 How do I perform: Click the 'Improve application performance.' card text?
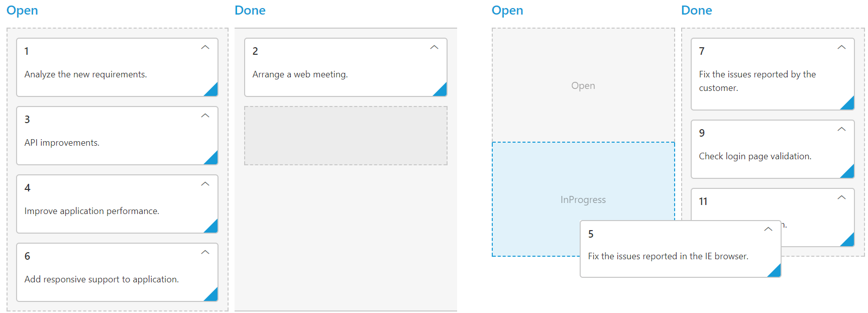[x=92, y=211]
